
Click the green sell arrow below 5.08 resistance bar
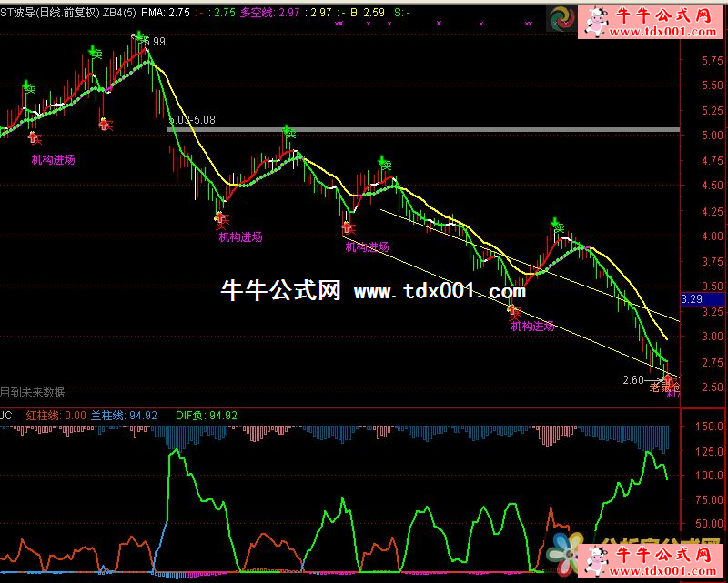[x=288, y=132]
